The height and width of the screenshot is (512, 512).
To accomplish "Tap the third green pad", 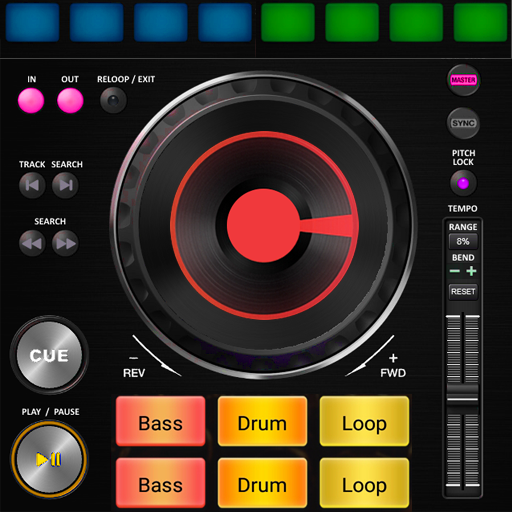I will pos(416,22).
